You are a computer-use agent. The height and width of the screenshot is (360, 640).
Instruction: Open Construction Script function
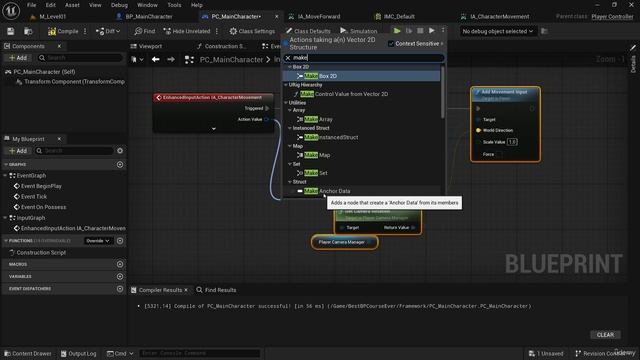coord(41,253)
